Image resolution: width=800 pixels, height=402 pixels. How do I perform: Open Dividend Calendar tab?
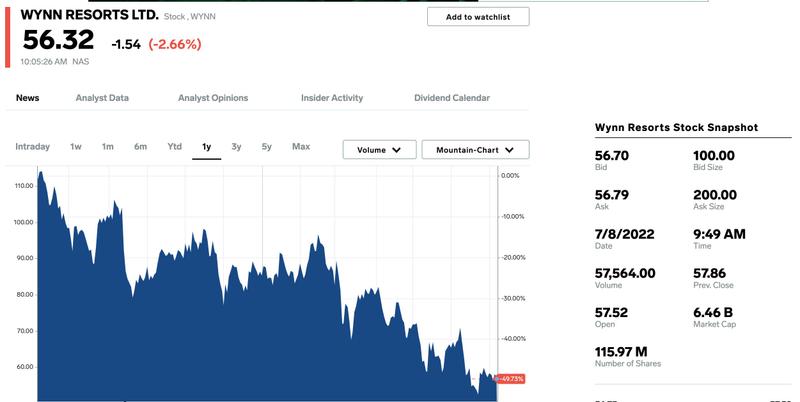coord(452,98)
